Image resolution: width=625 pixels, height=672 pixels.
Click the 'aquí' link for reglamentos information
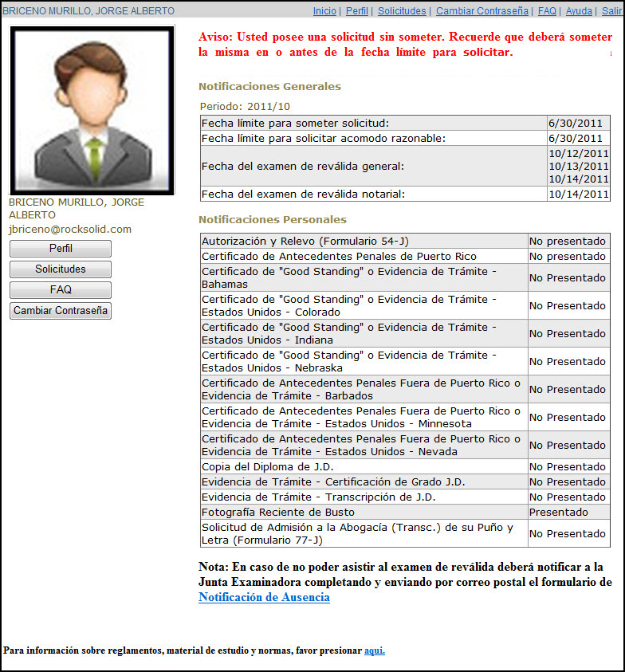(374, 650)
